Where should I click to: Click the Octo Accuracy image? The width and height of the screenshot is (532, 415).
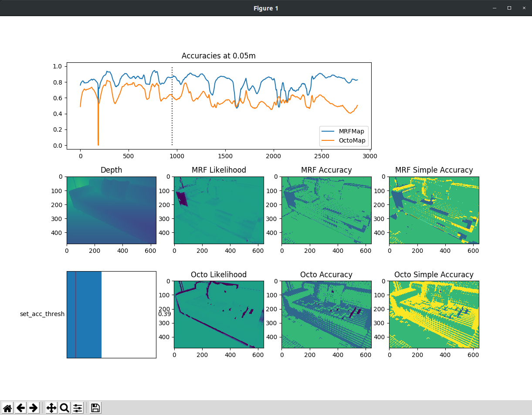pos(326,314)
